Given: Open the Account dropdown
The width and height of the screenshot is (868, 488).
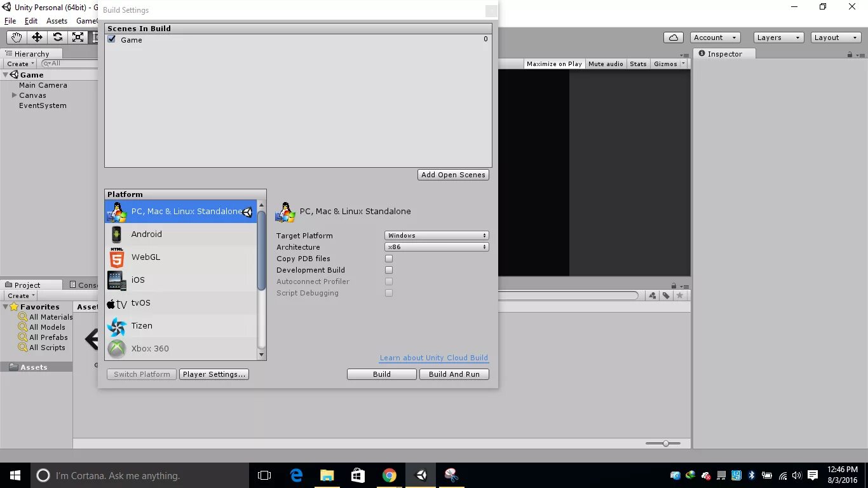Looking at the screenshot, I should 715,37.
